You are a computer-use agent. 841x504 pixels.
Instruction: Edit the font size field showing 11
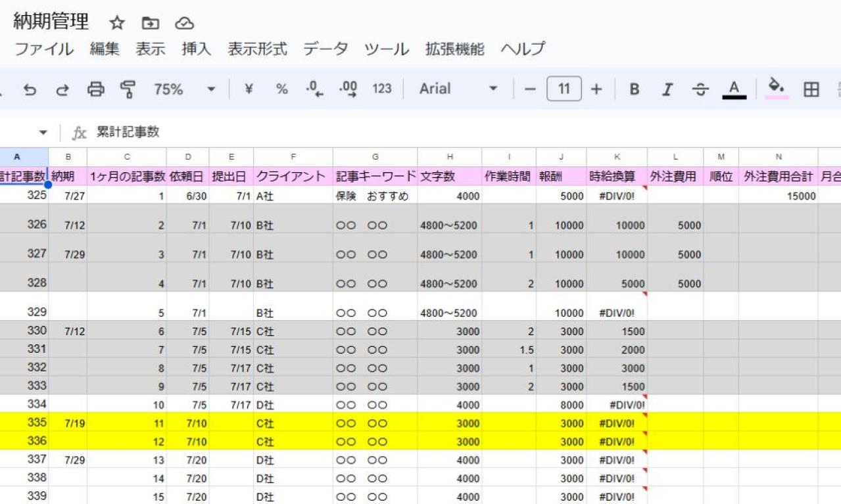tap(564, 89)
